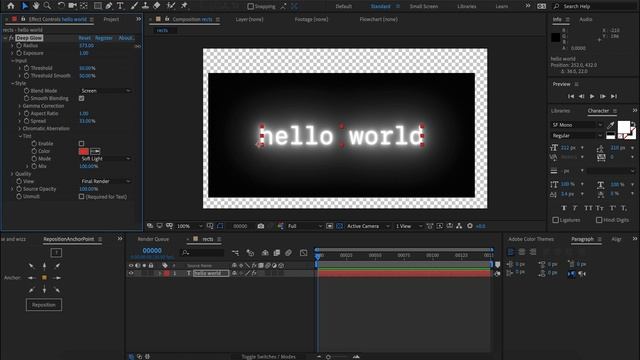Select the Puppet Pin tool
The width and height of the screenshot is (640, 360).
[184, 6]
